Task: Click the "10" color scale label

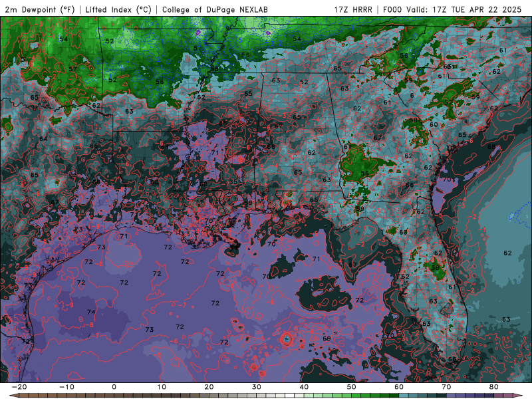Action: click(x=162, y=387)
